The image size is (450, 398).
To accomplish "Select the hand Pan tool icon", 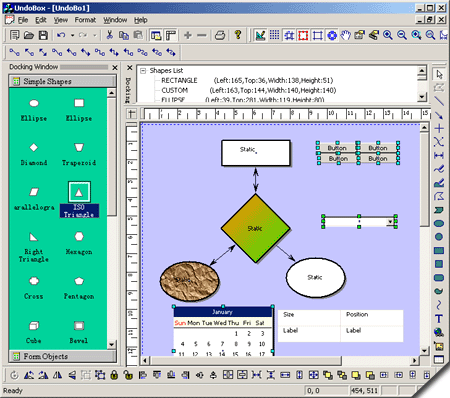I will coord(346,35).
